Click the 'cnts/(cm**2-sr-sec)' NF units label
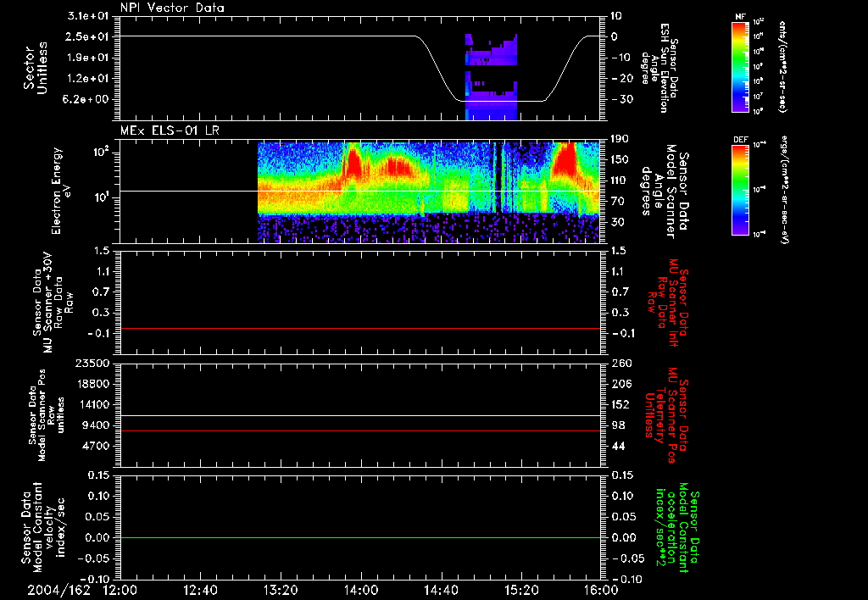The image size is (868, 600). pos(782,67)
